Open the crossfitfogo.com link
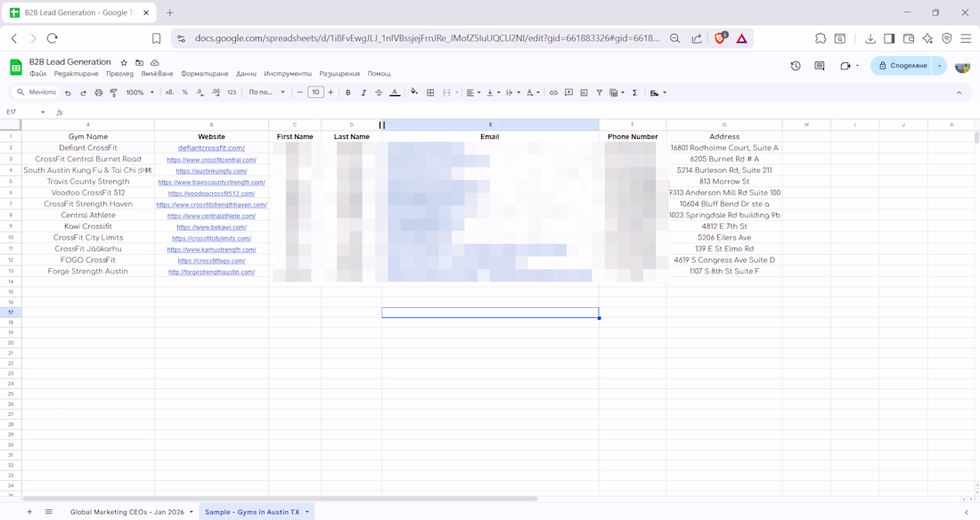 click(211, 261)
